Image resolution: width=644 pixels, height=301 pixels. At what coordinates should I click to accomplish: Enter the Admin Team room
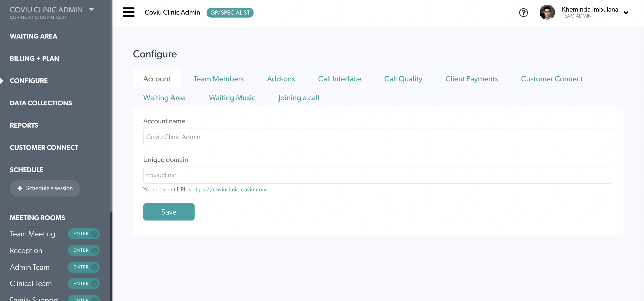coord(84,267)
